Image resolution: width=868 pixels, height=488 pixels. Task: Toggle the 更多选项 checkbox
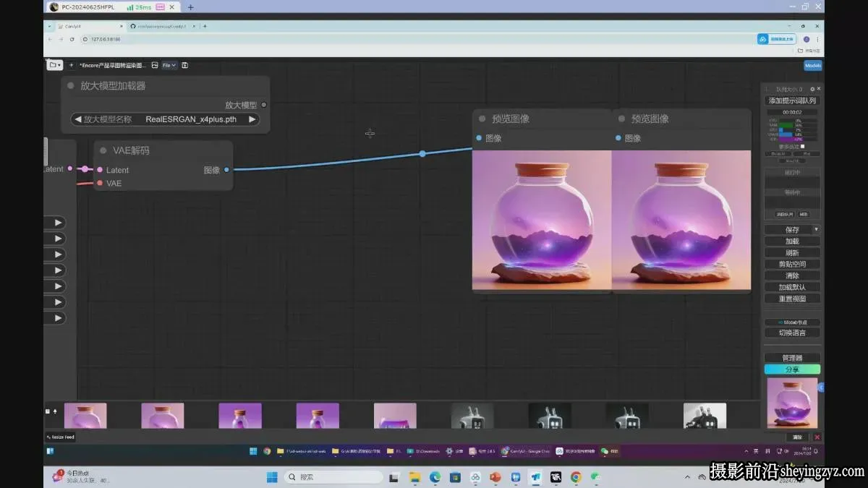pos(802,146)
